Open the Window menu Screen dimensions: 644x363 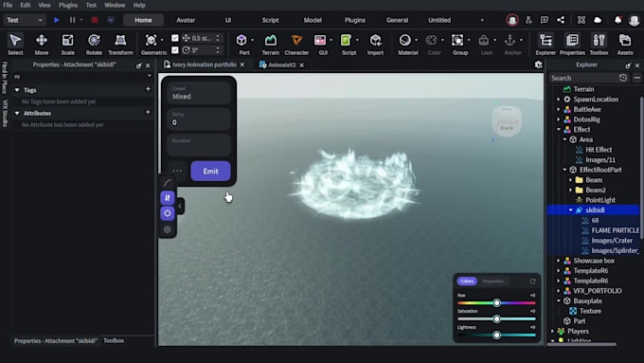pyautogui.click(x=115, y=5)
